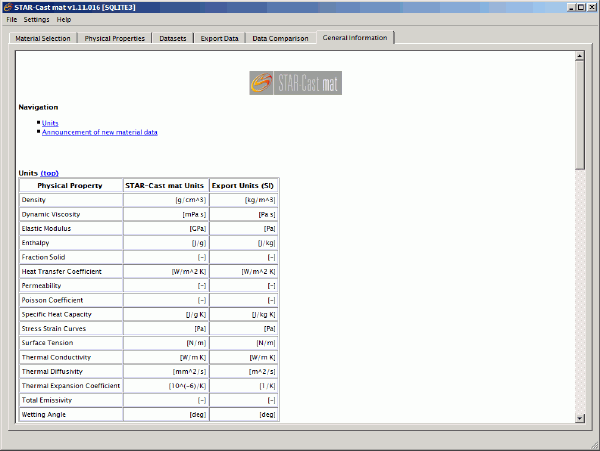Click the Units navigation link

(x=50, y=123)
